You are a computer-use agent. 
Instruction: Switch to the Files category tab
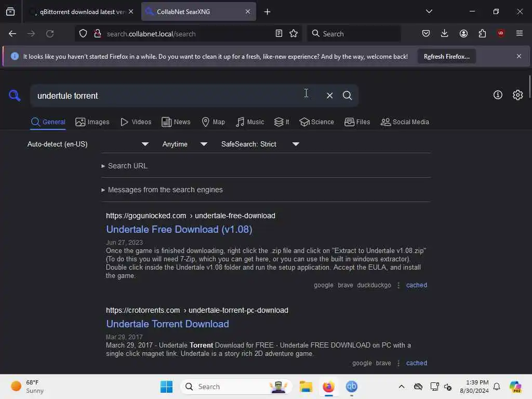point(357,122)
